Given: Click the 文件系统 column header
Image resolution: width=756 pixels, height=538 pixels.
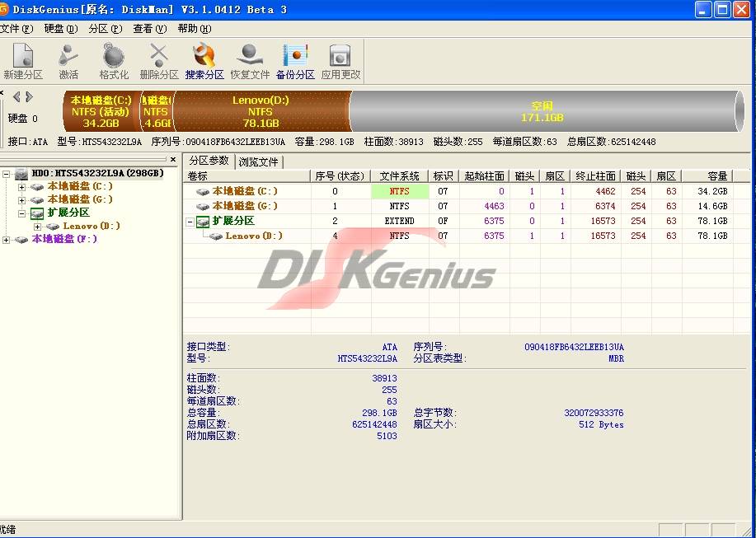Looking at the screenshot, I should tap(399, 176).
